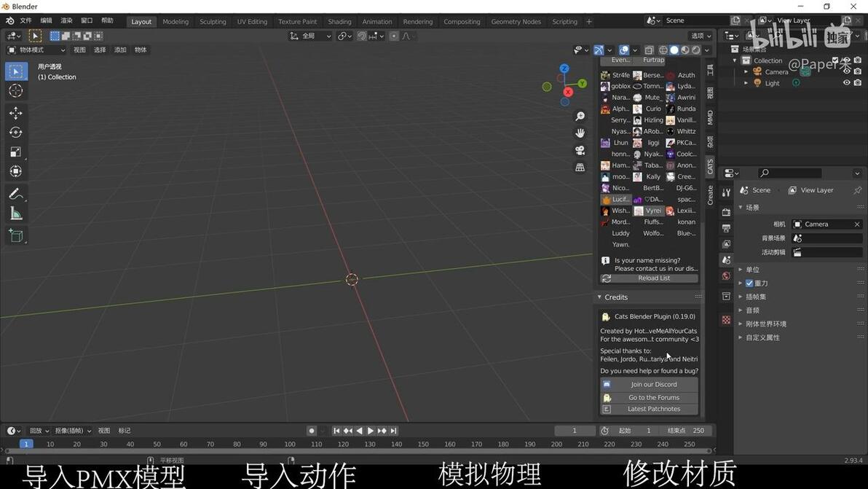868x489 pixels.
Task: Click the Reload List button
Action: [649, 278]
